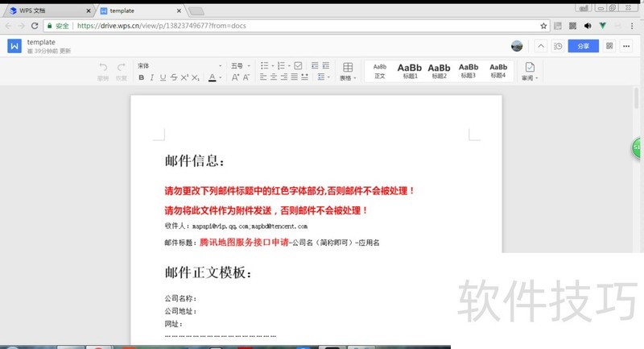Click the 邮件信息 heading in document

click(195, 160)
